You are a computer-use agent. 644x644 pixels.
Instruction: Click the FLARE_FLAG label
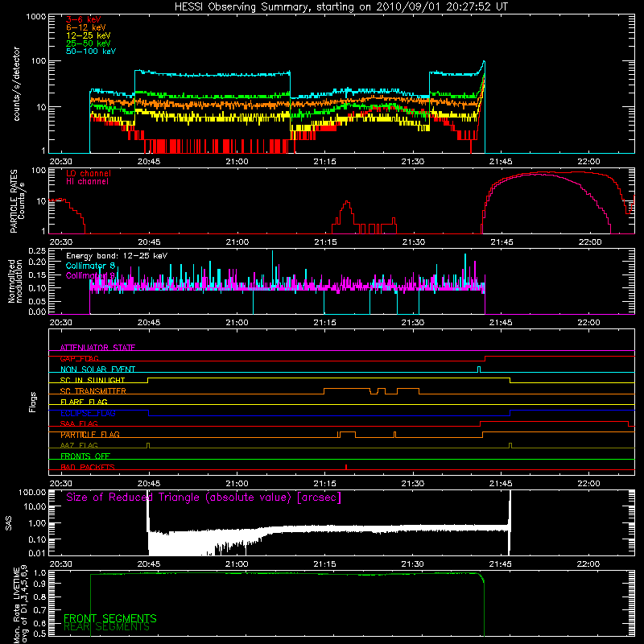pos(84,402)
